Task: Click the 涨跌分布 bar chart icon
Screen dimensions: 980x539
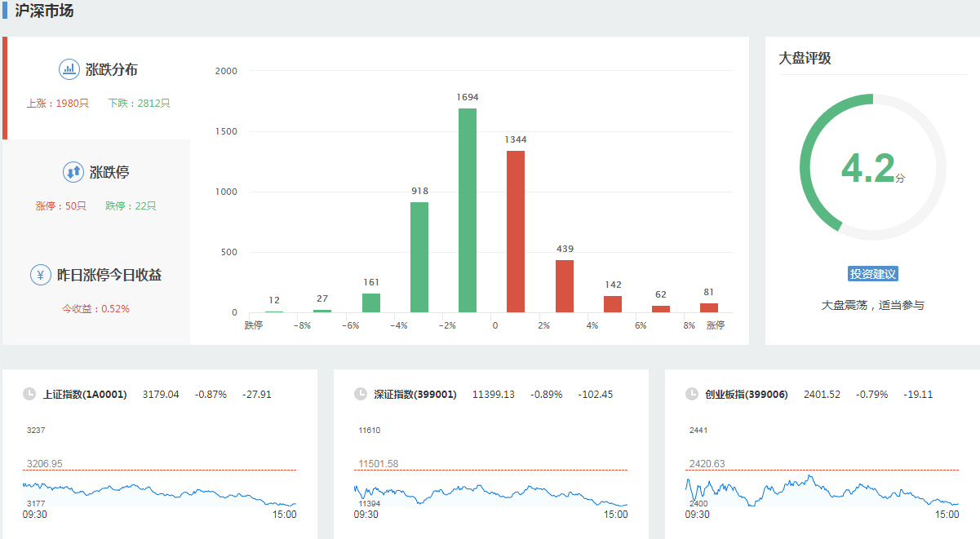Action: click(69, 69)
